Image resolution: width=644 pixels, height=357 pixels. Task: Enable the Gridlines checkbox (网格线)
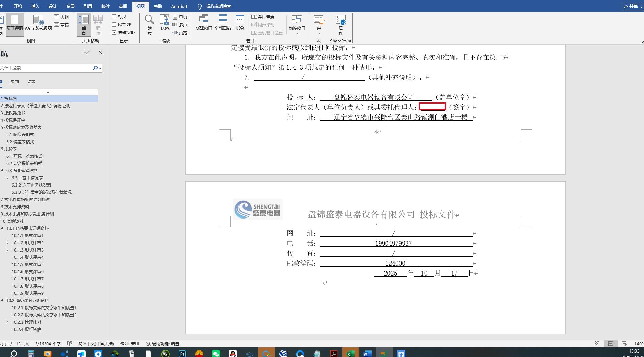(x=114, y=25)
